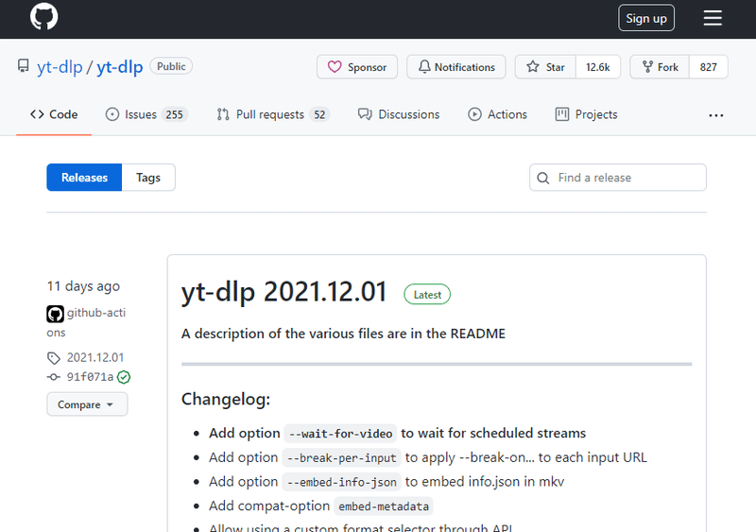This screenshot has width=756, height=532.
Task: Click the --wait-for-video code text
Action: click(340, 434)
